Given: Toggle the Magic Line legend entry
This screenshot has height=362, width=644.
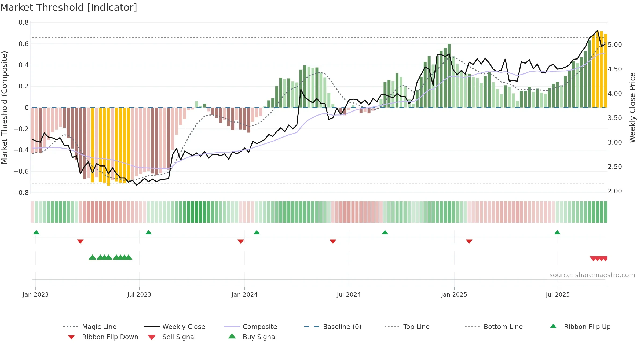Looking at the screenshot, I should tap(90, 327).
